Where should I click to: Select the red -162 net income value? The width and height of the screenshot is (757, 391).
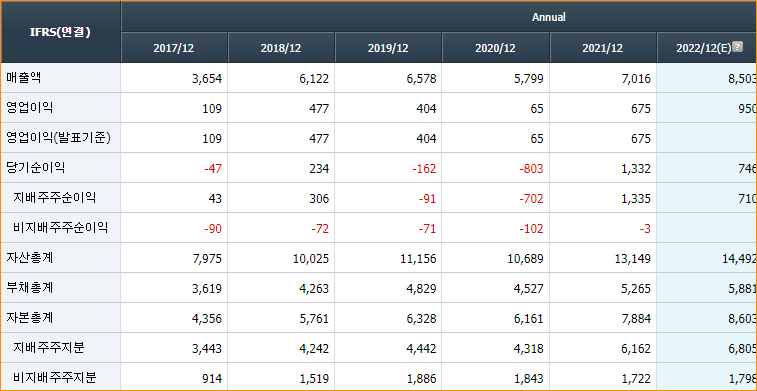[x=424, y=168]
